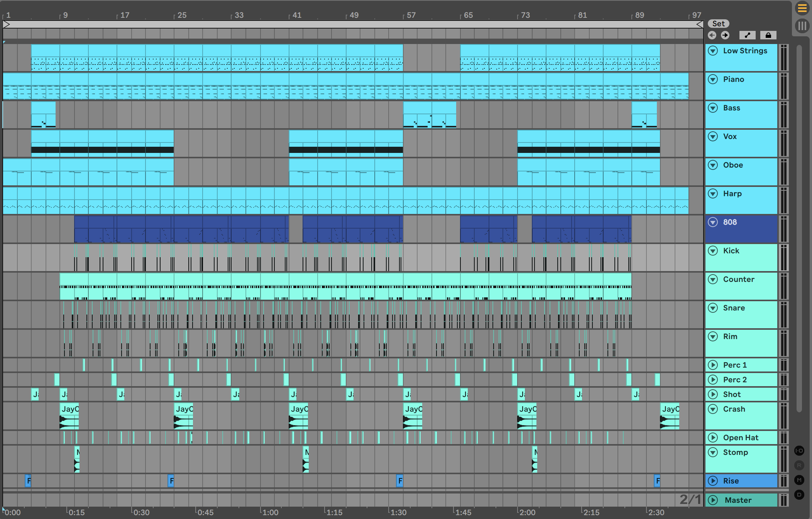Switch to Session view with the vertical bars icon

point(802,26)
